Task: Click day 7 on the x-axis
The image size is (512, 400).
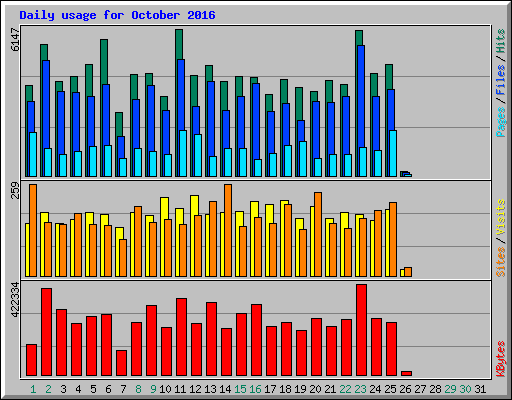Action: [123, 389]
